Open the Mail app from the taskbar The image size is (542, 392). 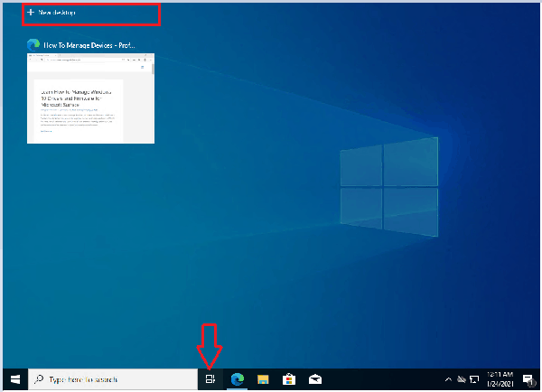click(x=315, y=379)
